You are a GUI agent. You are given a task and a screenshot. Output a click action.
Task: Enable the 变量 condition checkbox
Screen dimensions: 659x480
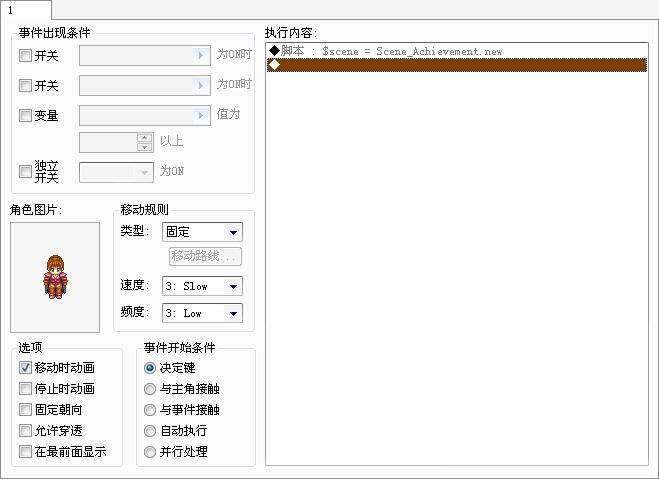pyautogui.click(x=25, y=115)
